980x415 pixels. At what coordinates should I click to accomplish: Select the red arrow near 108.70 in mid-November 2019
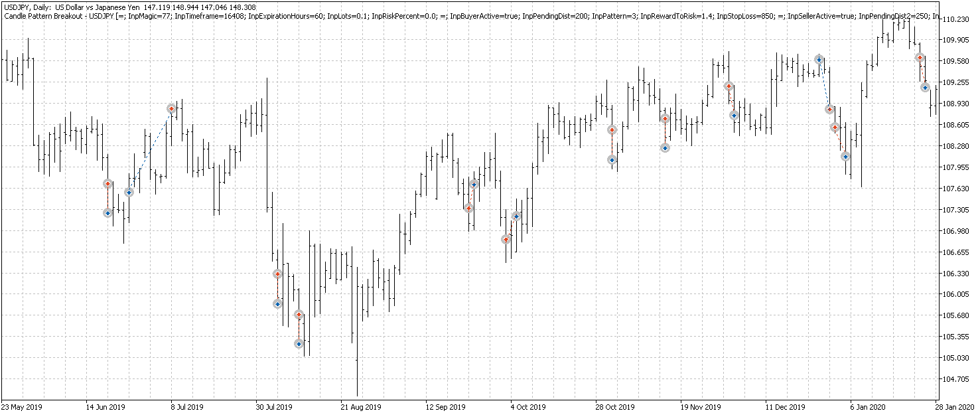coord(665,118)
